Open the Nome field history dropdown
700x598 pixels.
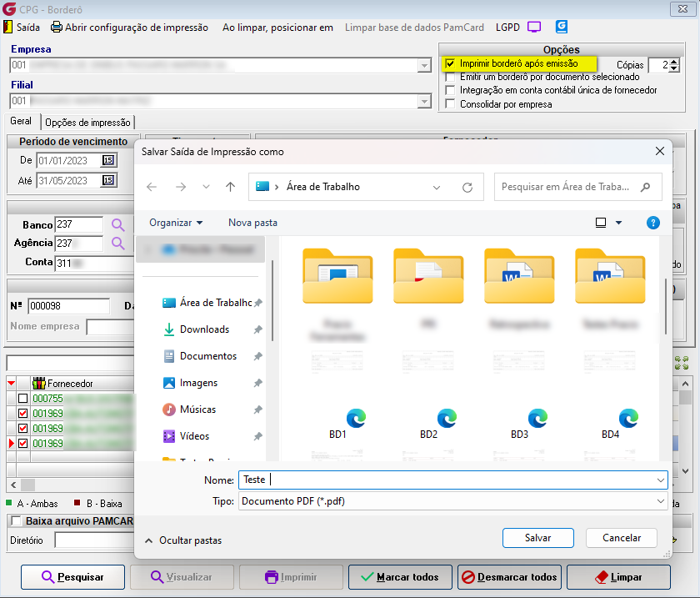[x=660, y=480]
